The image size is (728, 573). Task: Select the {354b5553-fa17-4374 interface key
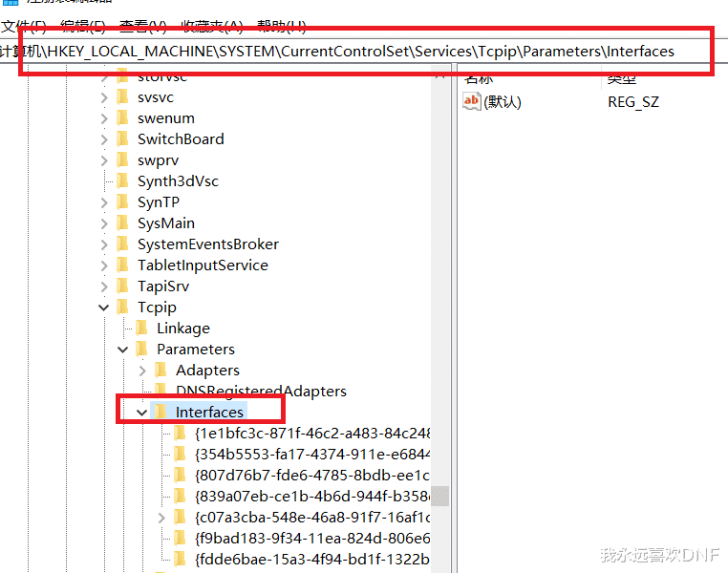(312, 455)
